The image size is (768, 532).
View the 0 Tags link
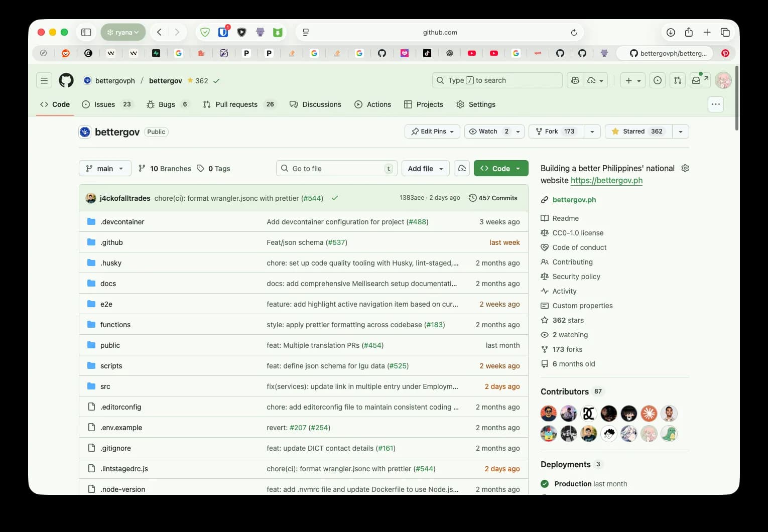click(213, 169)
